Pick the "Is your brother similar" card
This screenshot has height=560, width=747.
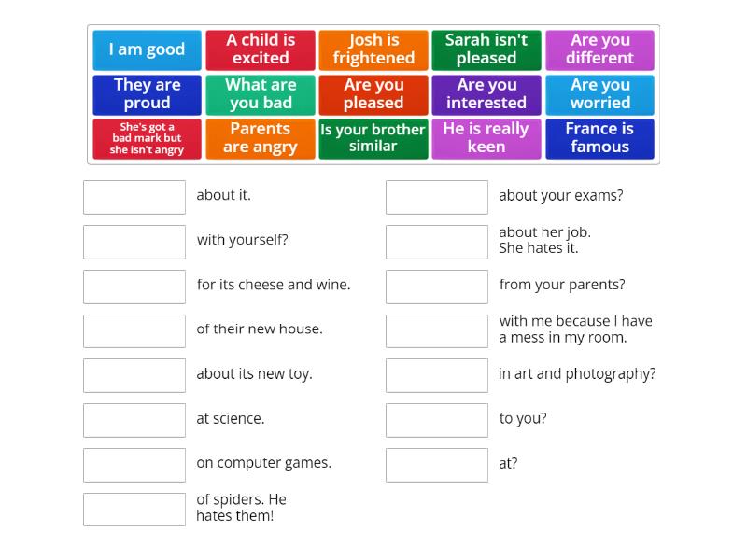[373, 137]
